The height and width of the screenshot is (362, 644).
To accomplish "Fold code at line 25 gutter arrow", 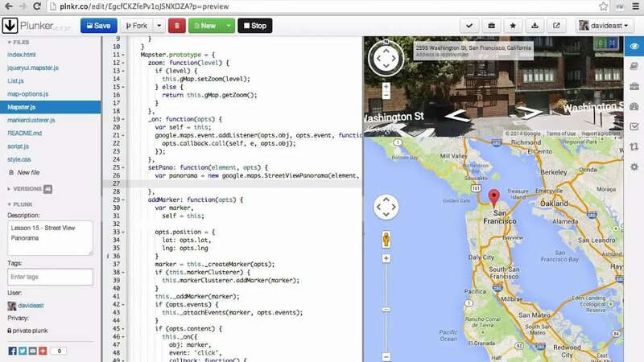I will point(123,167).
